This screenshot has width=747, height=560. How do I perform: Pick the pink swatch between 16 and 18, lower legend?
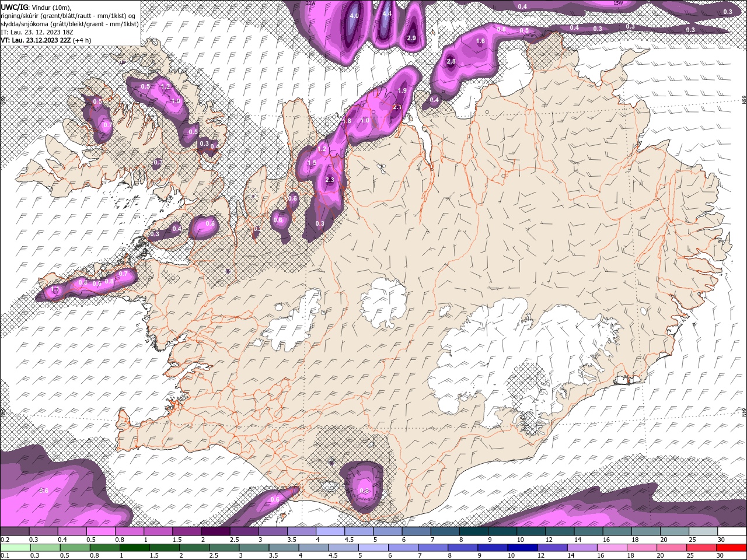click(x=612, y=548)
